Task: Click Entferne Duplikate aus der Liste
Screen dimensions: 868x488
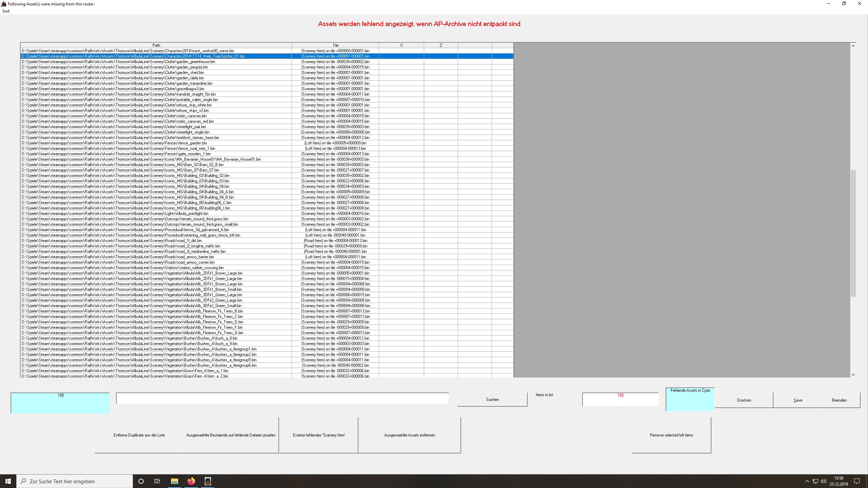Action: tap(139, 435)
